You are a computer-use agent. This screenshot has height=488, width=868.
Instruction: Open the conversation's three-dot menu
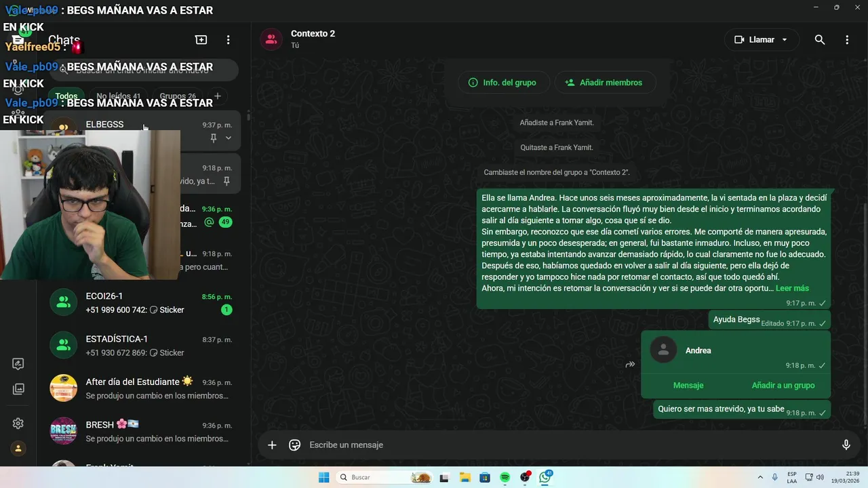pyautogui.click(x=847, y=40)
